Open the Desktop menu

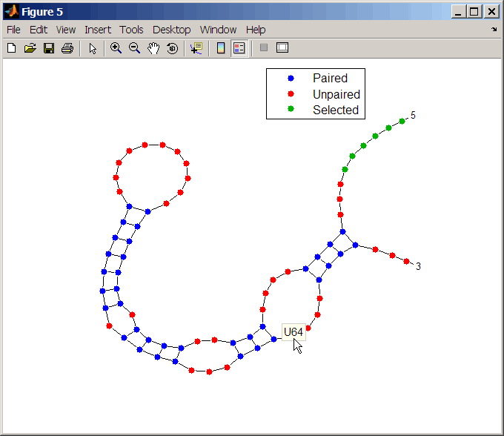(x=172, y=30)
